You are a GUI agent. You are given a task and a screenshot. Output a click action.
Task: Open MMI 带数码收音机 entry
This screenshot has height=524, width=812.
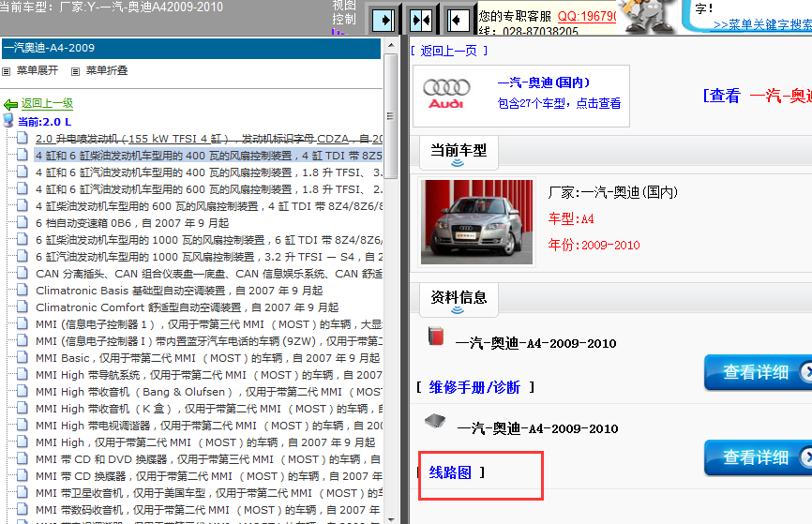(x=209, y=510)
